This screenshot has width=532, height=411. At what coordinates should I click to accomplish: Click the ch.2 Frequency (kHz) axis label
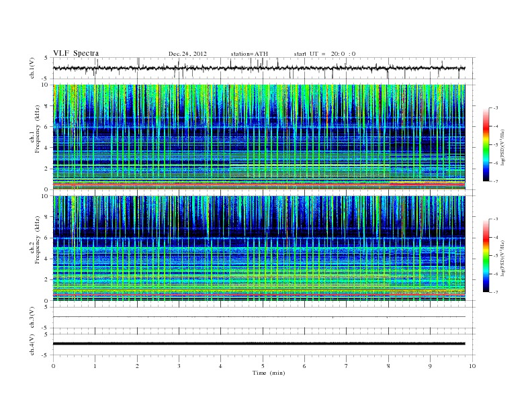(x=35, y=240)
